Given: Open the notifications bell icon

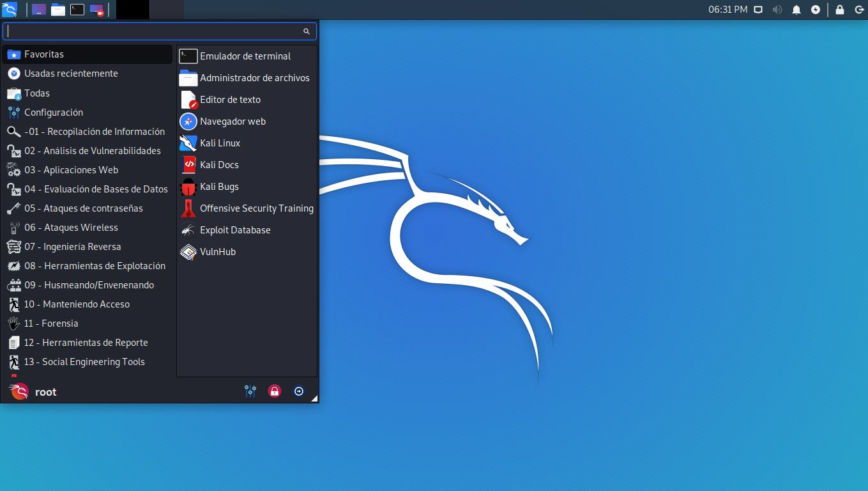Looking at the screenshot, I should 796,10.
